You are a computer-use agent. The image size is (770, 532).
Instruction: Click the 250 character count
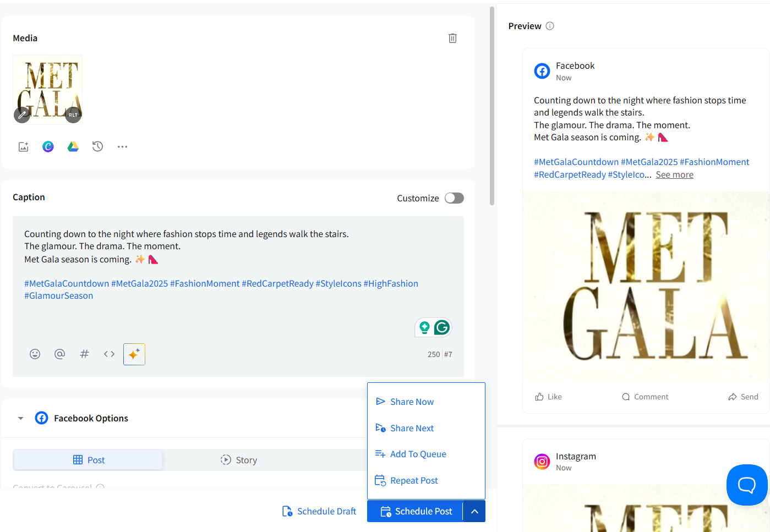click(434, 354)
